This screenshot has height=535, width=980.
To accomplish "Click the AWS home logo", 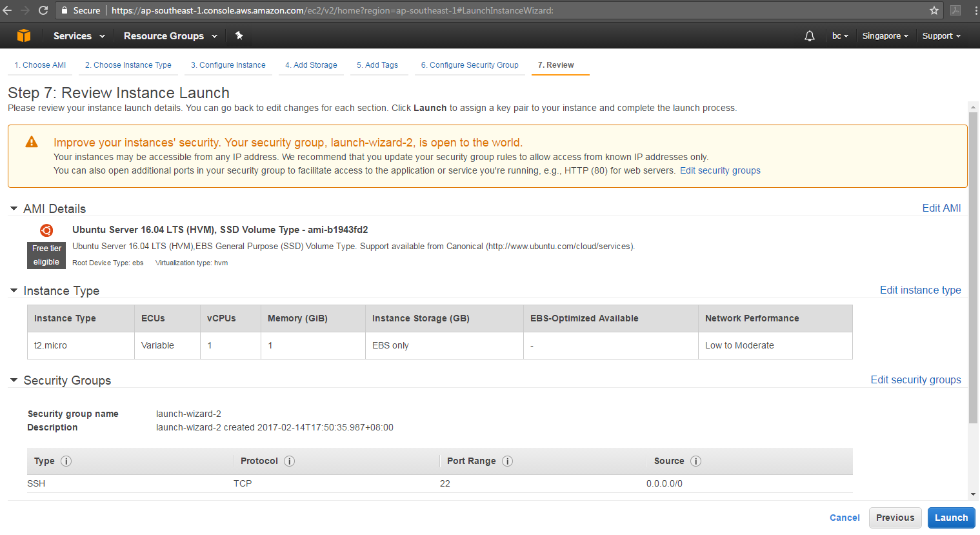I will (x=24, y=35).
